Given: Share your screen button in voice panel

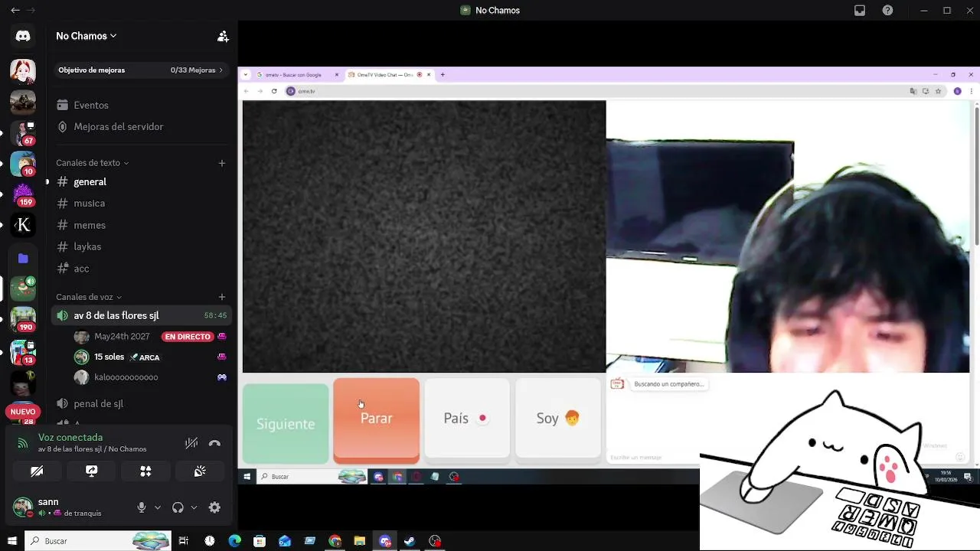Looking at the screenshot, I should coord(91,471).
